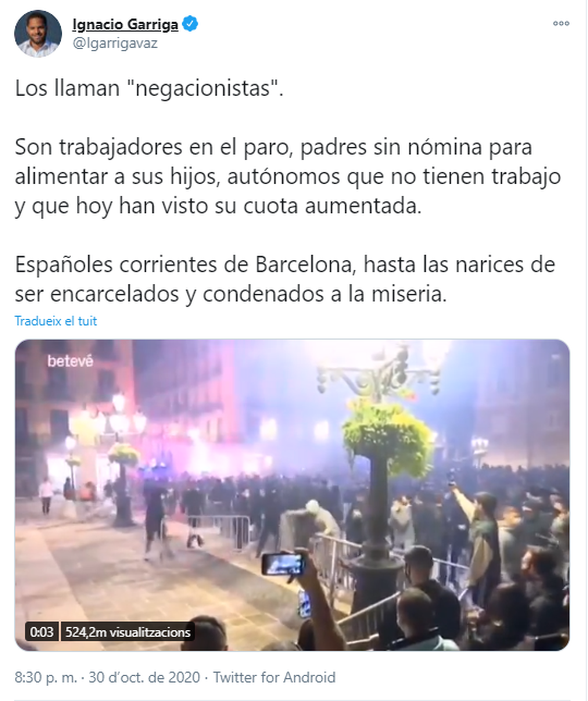Open the @Igarrigavaz handle

pos(115,43)
